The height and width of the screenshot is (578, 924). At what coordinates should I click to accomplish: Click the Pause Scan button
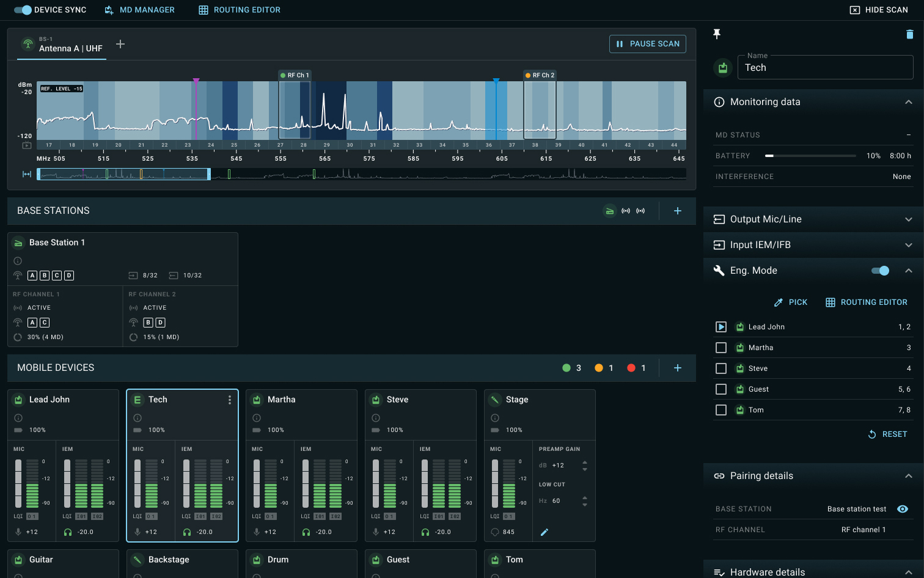click(647, 43)
